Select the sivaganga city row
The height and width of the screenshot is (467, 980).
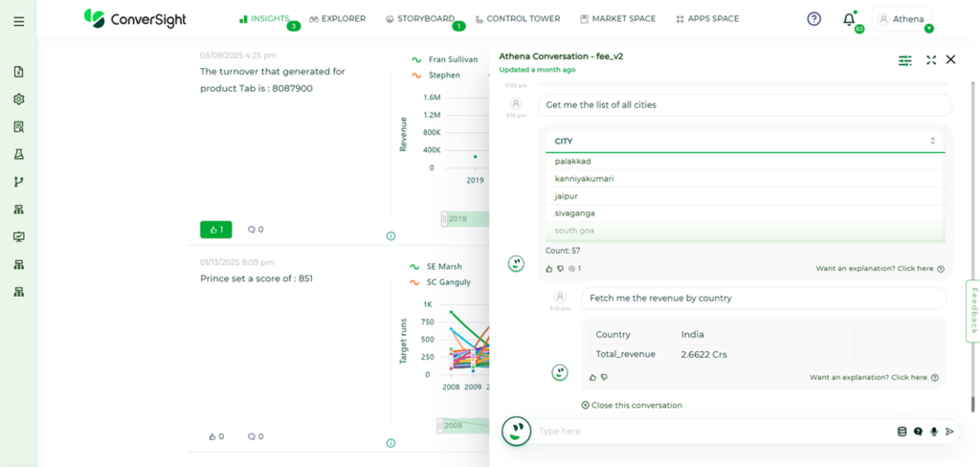click(x=745, y=213)
